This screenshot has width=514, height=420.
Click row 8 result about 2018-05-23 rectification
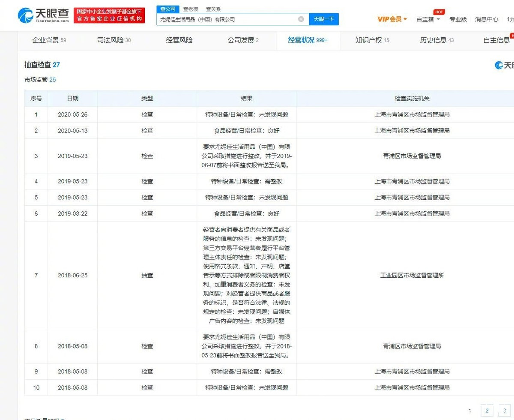[x=246, y=346]
